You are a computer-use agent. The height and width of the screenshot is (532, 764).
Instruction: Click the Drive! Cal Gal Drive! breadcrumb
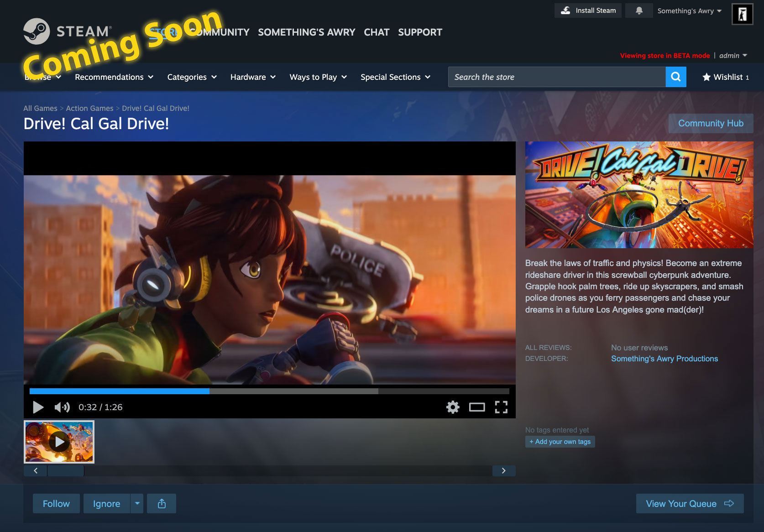click(x=156, y=108)
